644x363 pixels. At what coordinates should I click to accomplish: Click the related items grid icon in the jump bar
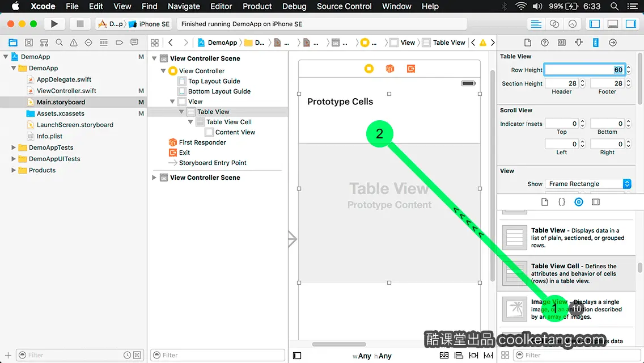pos(155,43)
